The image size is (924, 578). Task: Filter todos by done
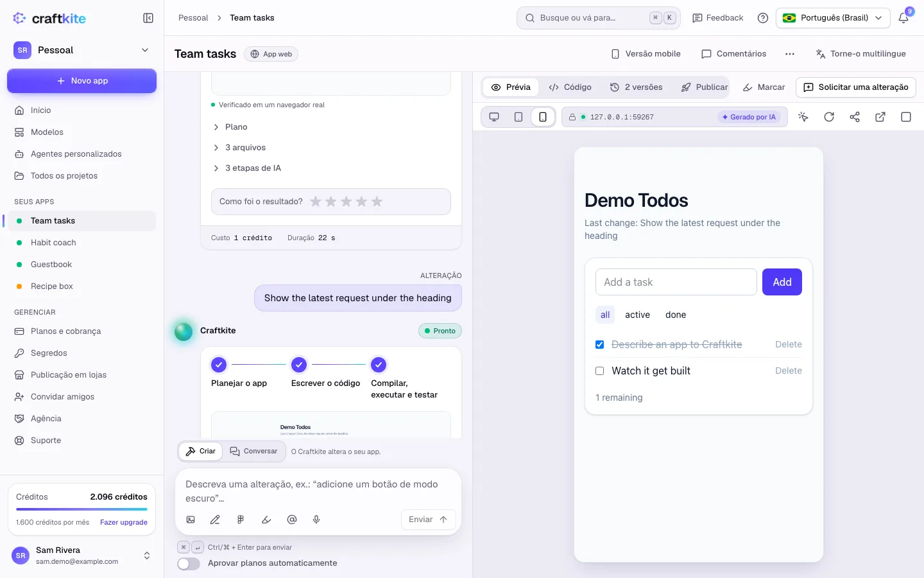click(676, 315)
